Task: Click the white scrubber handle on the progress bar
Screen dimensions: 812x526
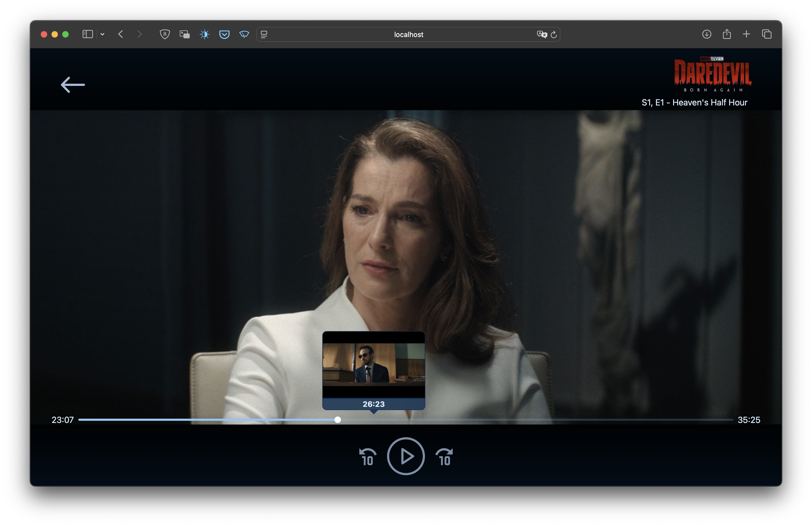Action: click(x=337, y=420)
